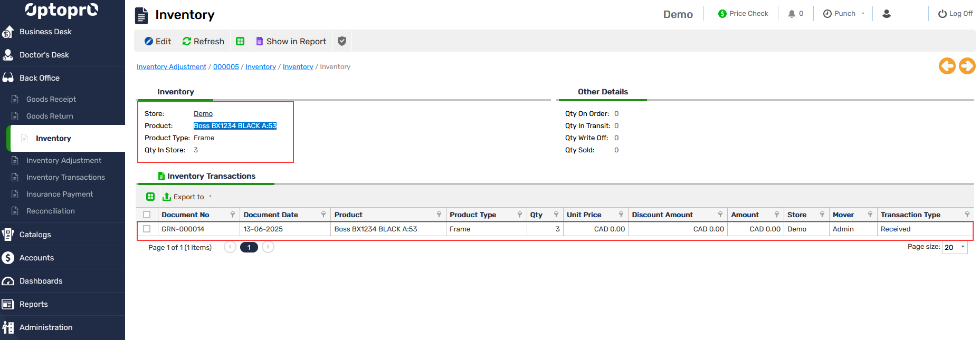Click the Document No column filter icon
Image resolution: width=980 pixels, height=340 pixels.
point(233,215)
